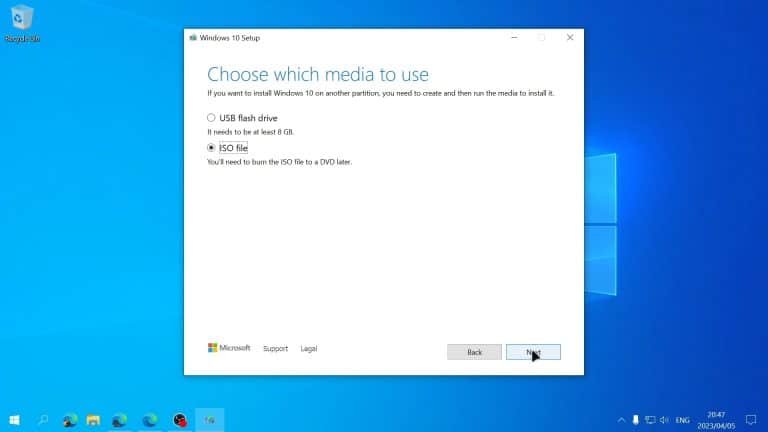The width and height of the screenshot is (768, 432).
Task: Open the Legal link
Action: point(309,348)
